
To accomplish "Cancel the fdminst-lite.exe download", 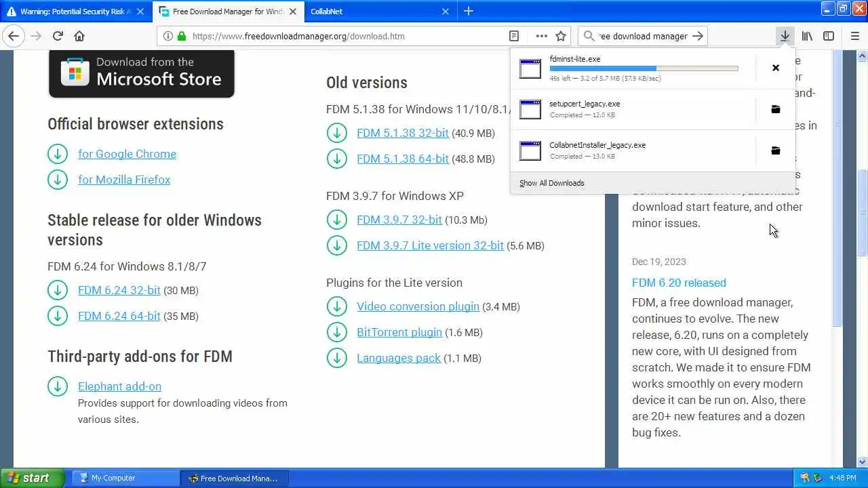I will coord(776,68).
